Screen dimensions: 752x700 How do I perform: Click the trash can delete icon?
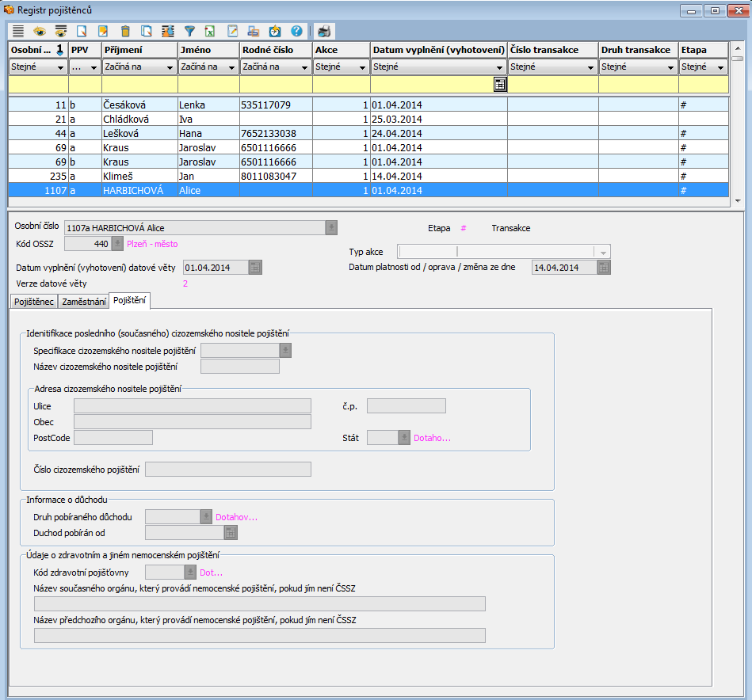tap(125, 32)
